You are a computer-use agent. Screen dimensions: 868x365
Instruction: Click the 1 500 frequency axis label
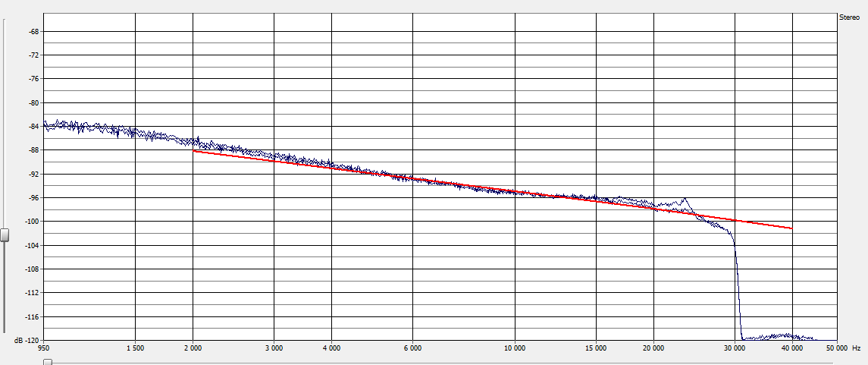135,348
